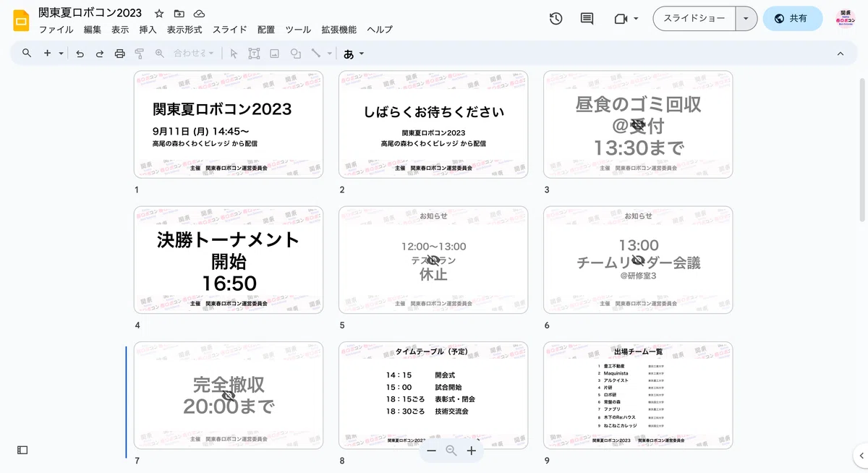This screenshot has height=473, width=868.
Task: Open the Google Slides home logo
Action: [x=21, y=20]
